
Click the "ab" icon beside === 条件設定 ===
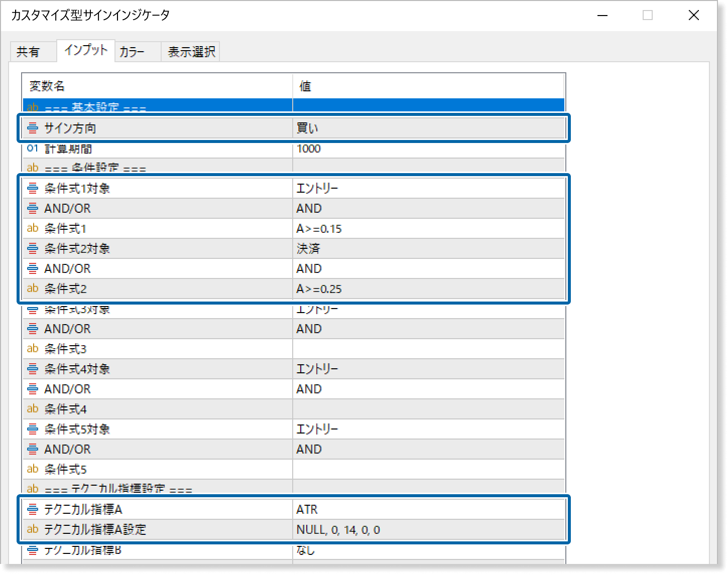(x=32, y=168)
